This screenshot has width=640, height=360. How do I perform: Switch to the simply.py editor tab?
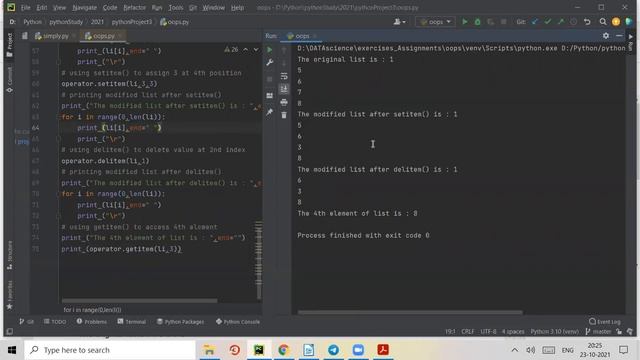point(55,36)
